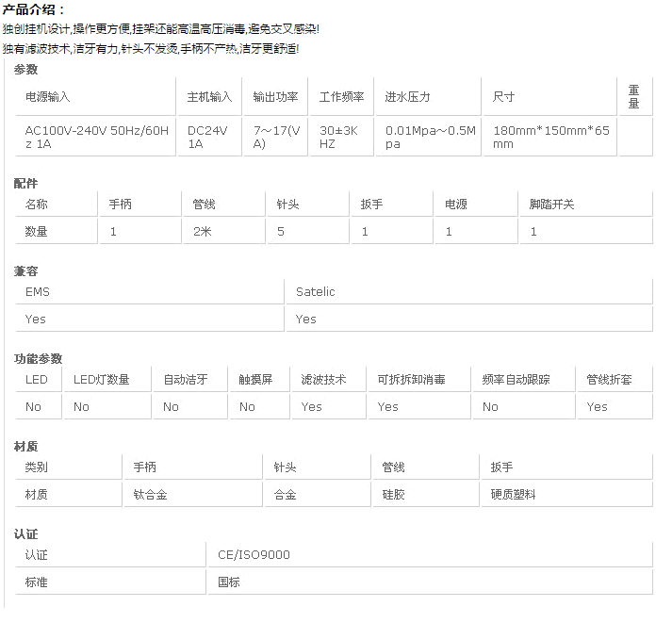Click the 产品介绍 heading at top

(33, 9)
